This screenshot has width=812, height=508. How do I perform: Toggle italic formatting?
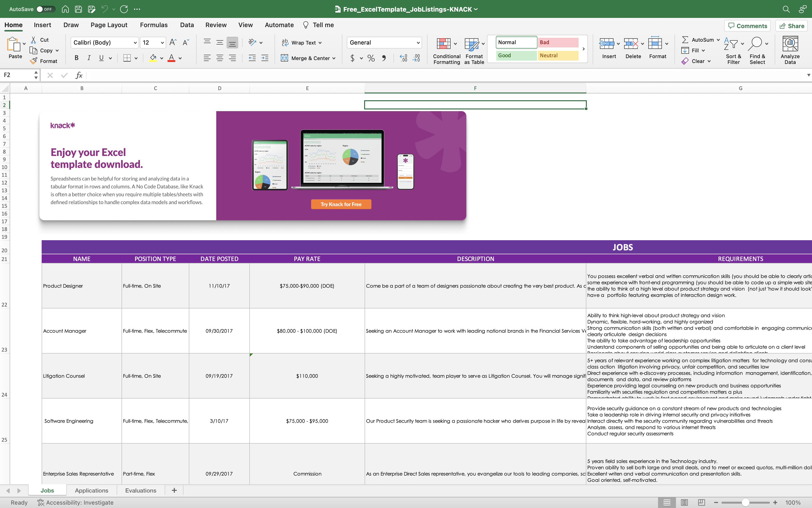click(89, 58)
